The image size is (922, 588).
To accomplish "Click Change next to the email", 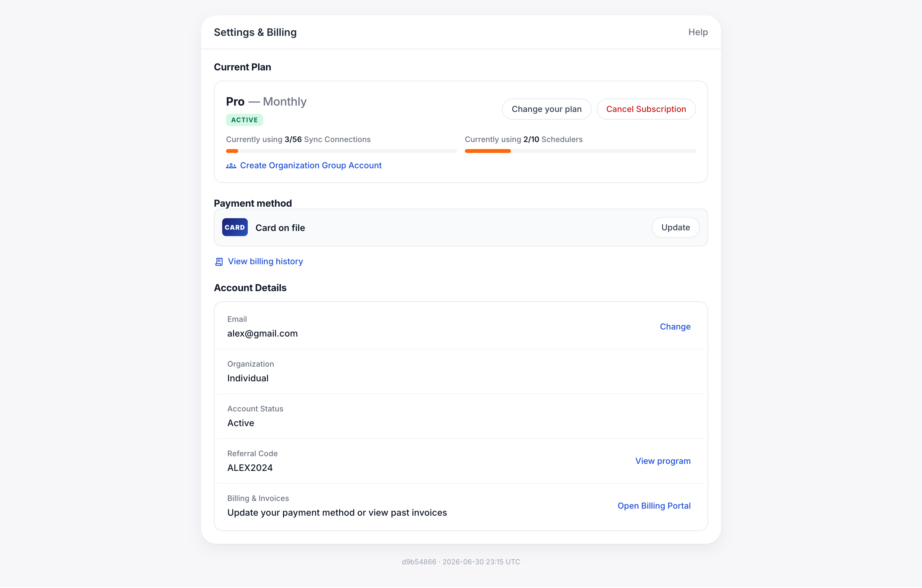I will (x=675, y=327).
